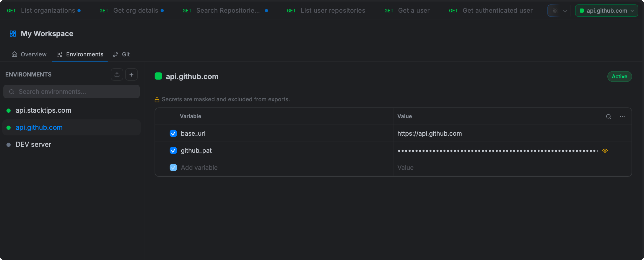Click the layout grid icon in top bar
Image resolution: width=644 pixels, height=260 pixels.
point(555,11)
